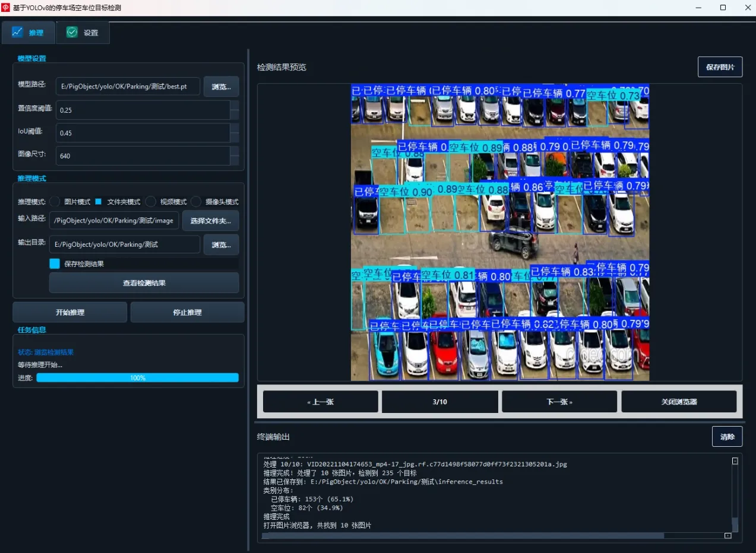Open the 设置 tab
Screen dimensions: 756x553
(83, 33)
